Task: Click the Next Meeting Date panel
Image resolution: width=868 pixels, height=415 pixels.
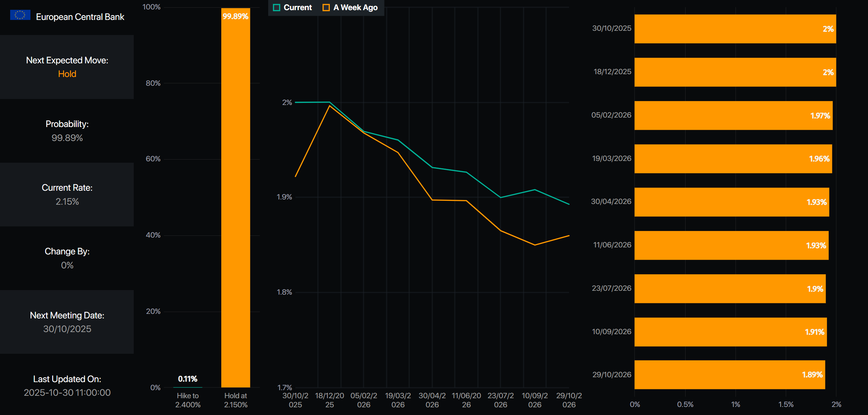Action: [67, 322]
